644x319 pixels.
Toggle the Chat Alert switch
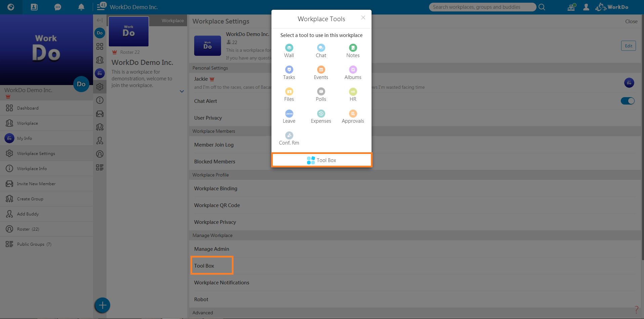click(x=628, y=101)
